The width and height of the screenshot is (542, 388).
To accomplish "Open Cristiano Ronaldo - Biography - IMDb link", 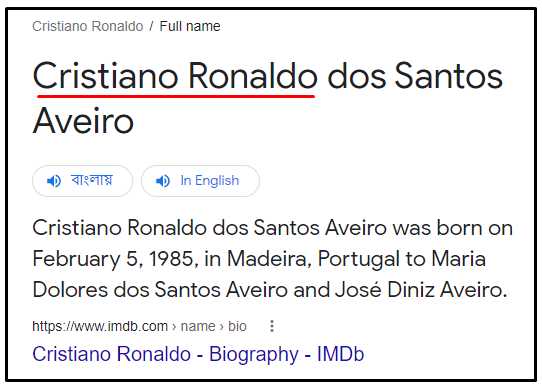I will (x=198, y=354).
